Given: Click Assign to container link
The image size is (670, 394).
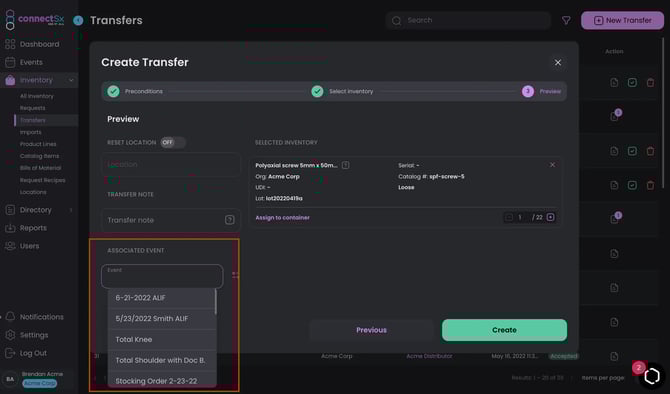Looking at the screenshot, I should pos(282,218).
